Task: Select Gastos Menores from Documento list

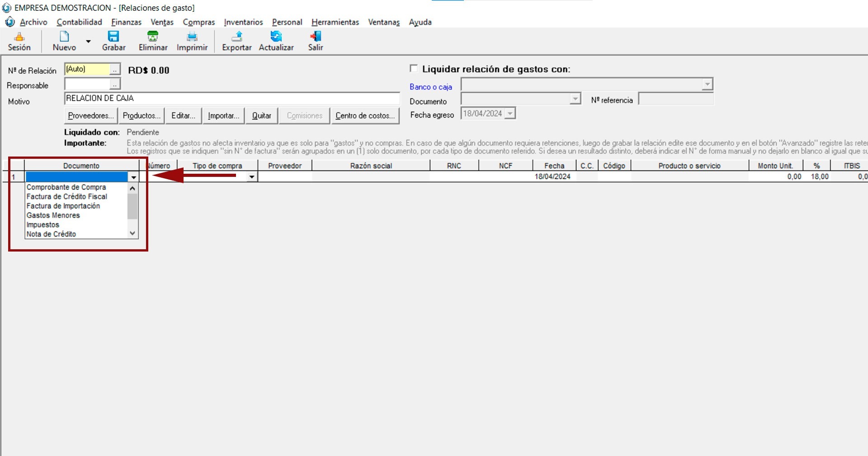Action: tap(53, 215)
